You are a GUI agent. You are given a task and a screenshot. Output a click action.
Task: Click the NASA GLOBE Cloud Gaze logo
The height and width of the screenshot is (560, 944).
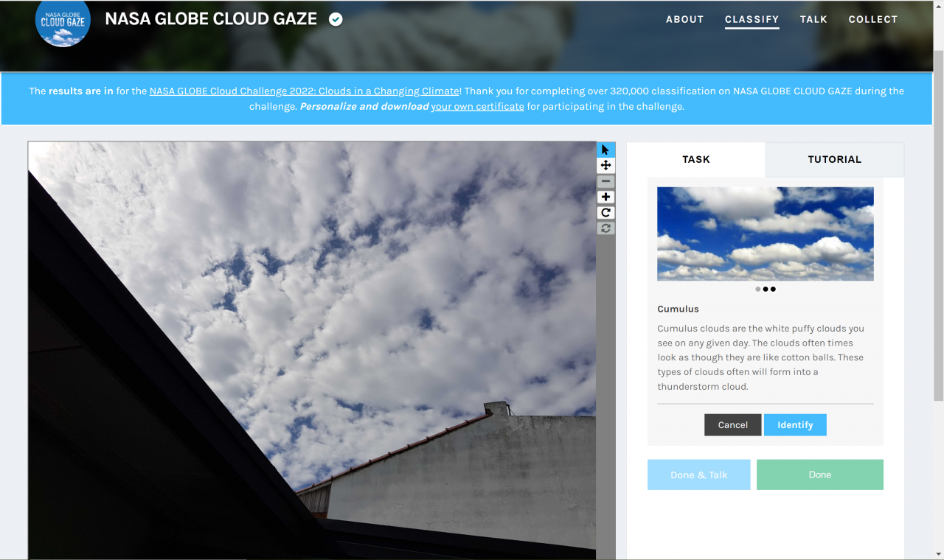63,21
